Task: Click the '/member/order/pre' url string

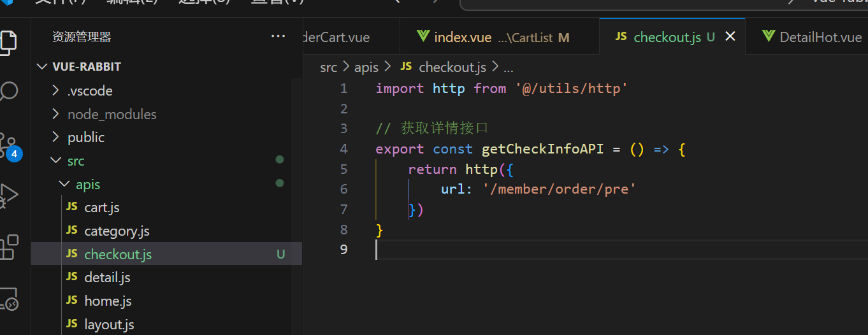Action: 560,189
